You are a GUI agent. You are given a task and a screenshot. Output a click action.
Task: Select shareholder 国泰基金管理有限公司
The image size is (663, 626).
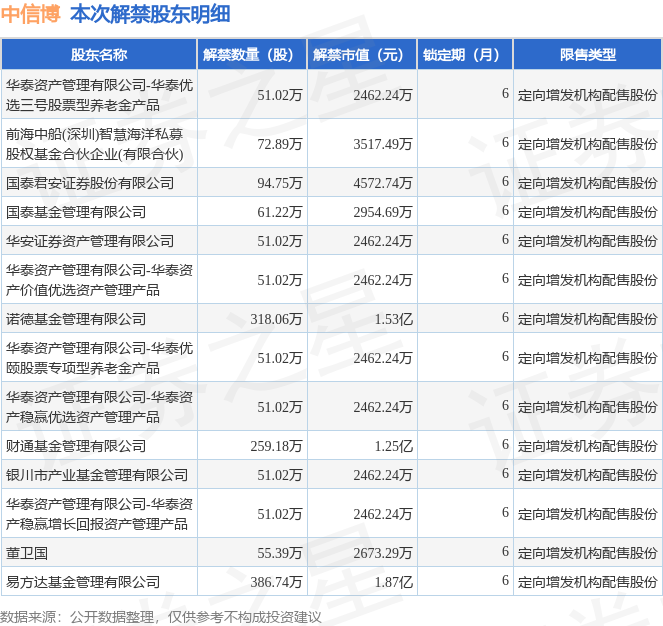(x=76, y=212)
